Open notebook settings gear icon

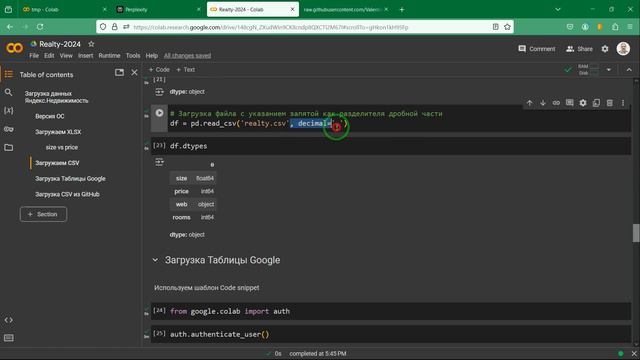(x=605, y=49)
